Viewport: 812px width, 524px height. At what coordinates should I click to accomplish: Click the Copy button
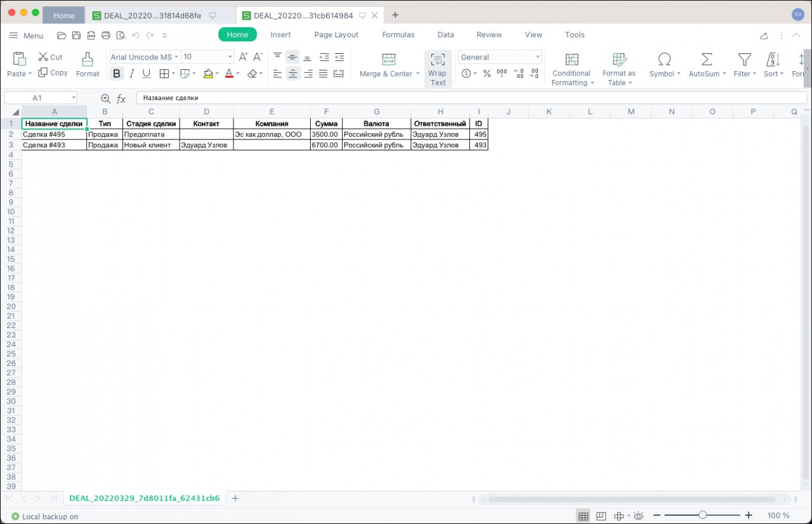click(53, 73)
